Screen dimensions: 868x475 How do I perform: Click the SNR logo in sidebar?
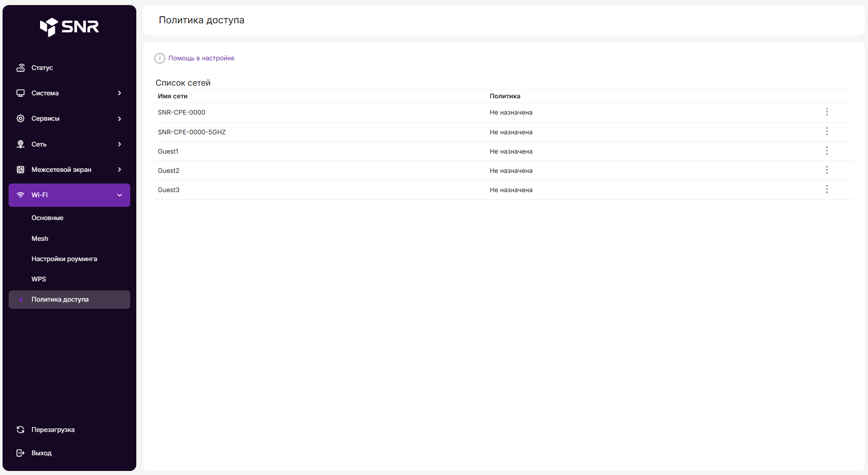[x=69, y=27]
